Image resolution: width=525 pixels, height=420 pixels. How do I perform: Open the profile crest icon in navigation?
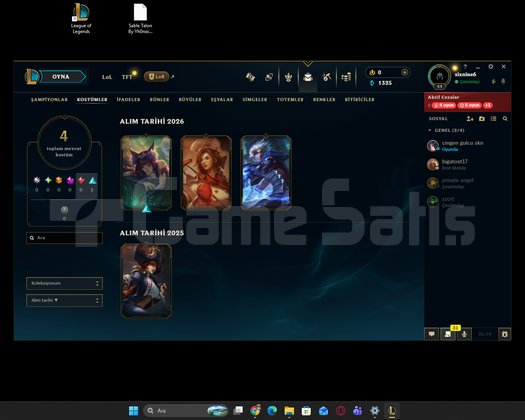tap(288, 77)
